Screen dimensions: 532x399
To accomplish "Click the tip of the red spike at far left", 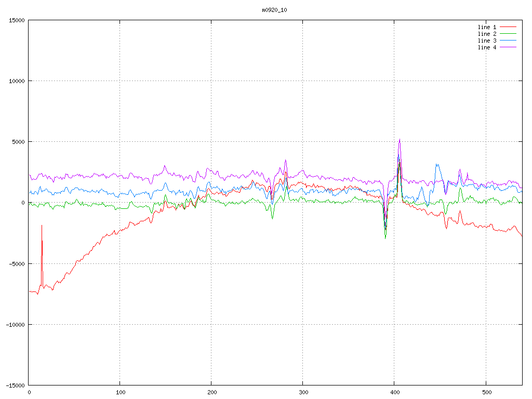I will tap(42, 225).
